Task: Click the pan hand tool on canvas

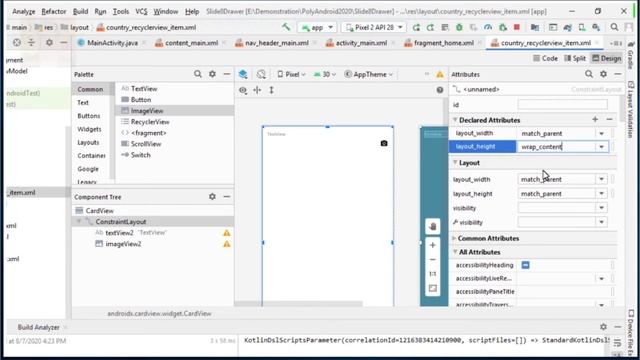Action: pos(433,227)
